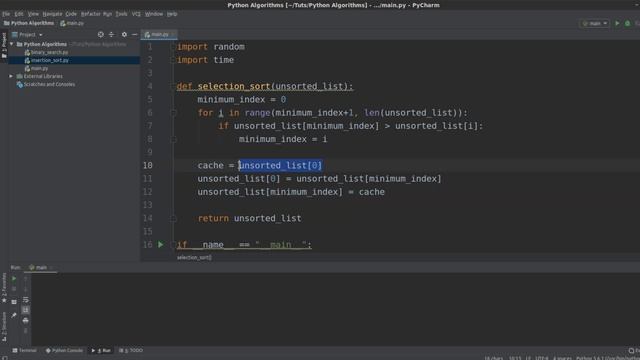The image size is (640, 360).
Task: Toggle code fold marker on line 6
Action: (173, 113)
